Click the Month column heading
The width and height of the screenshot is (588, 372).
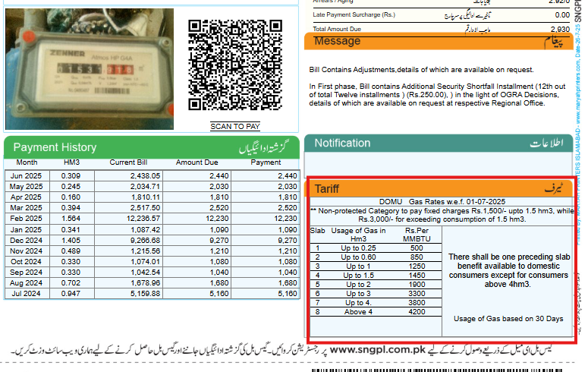(27, 162)
